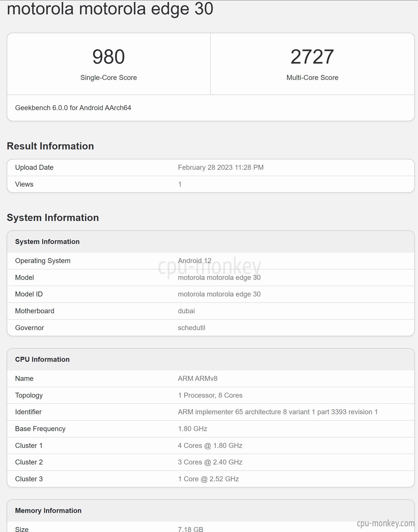Click the Cluster 1 label
418x532 pixels.
29,445
